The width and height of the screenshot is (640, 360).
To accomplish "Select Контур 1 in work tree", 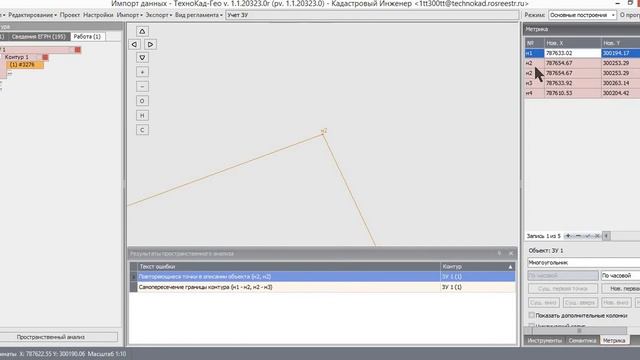I will pyautogui.click(x=17, y=57).
